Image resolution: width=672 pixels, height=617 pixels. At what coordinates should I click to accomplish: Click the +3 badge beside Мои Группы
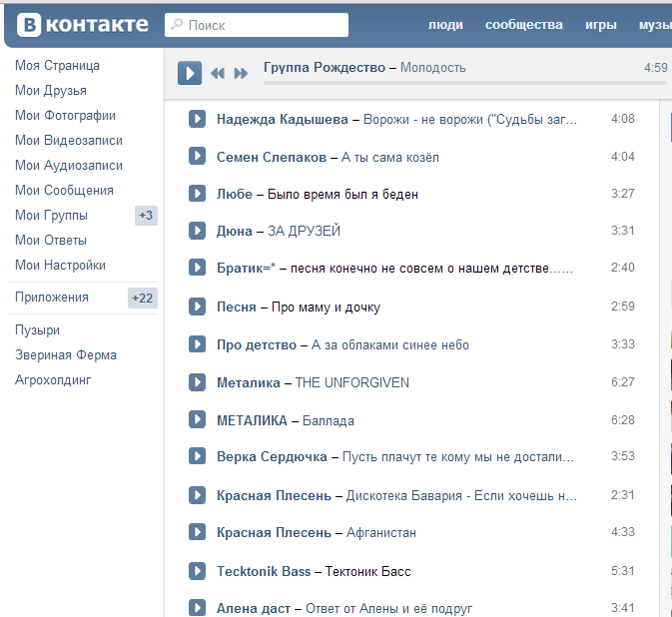click(x=146, y=216)
